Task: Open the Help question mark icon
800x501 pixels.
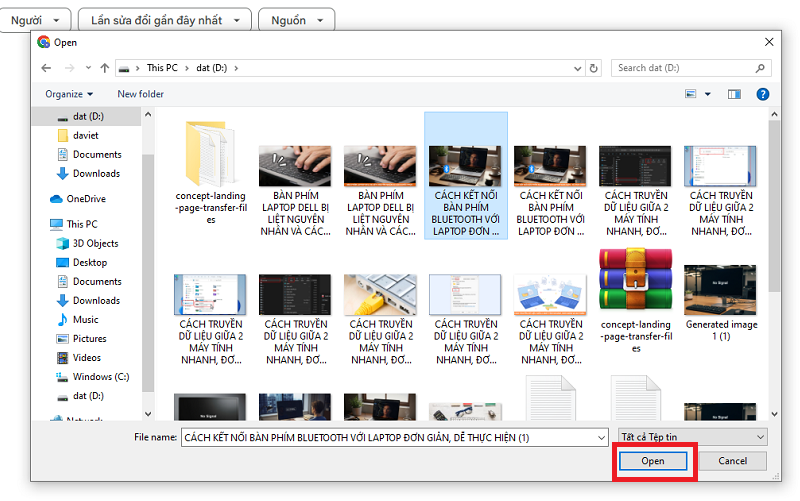Action: [762, 94]
